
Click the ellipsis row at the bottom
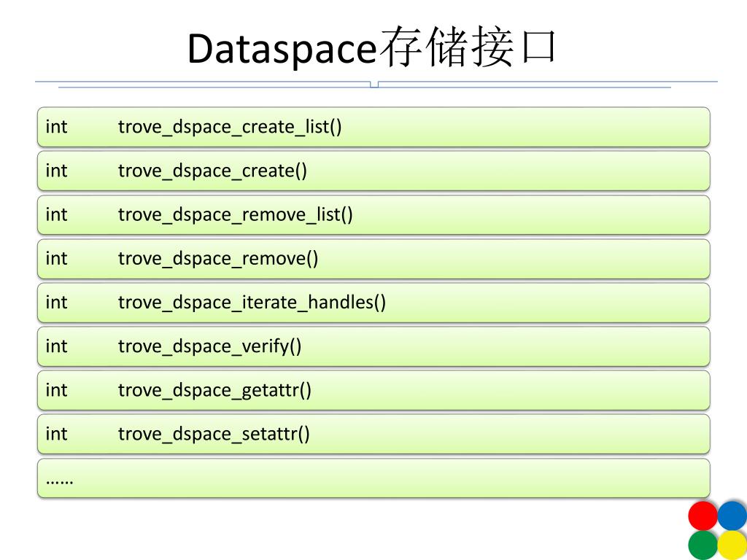click(373, 478)
